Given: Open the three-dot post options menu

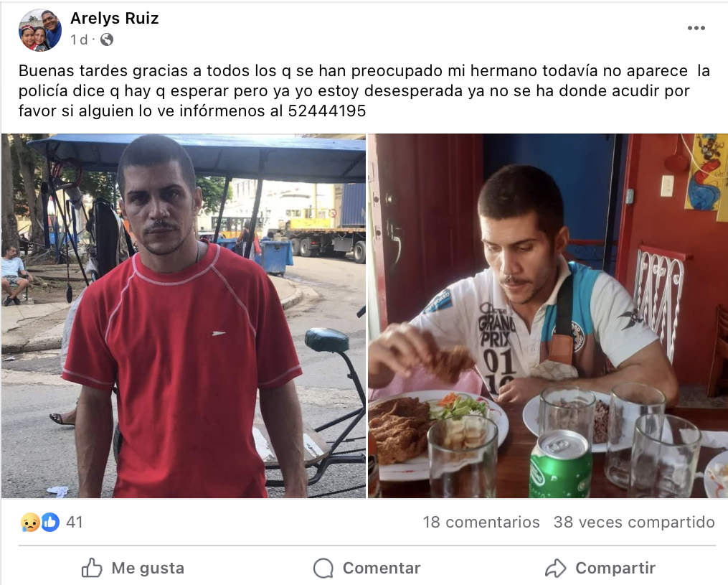Looking at the screenshot, I should coord(696,28).
